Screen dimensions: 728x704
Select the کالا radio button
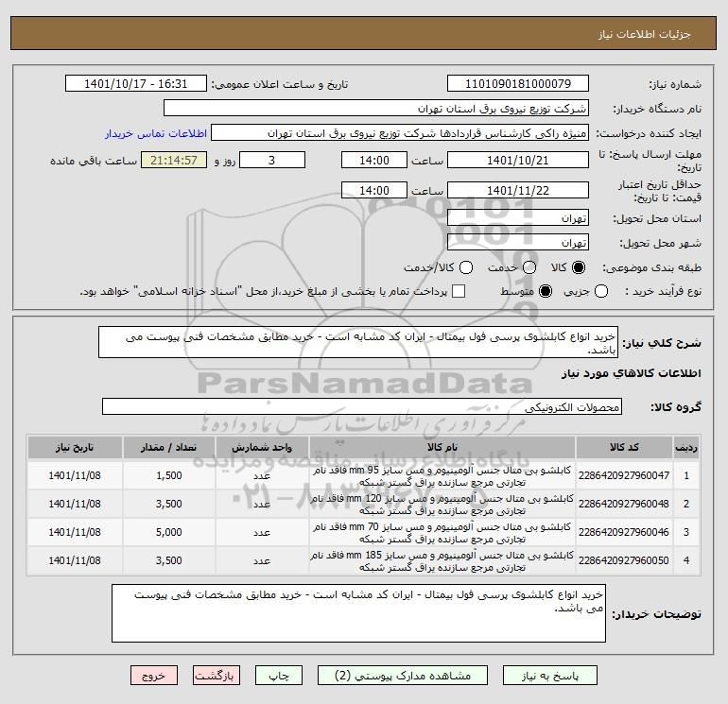[579, 267]
